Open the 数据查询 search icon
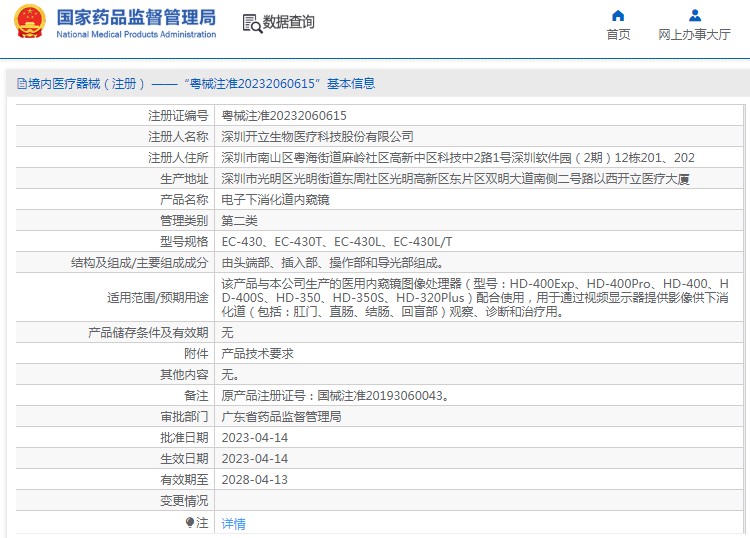The width and height of the screenshot is (750, 538). pos(252,23)
